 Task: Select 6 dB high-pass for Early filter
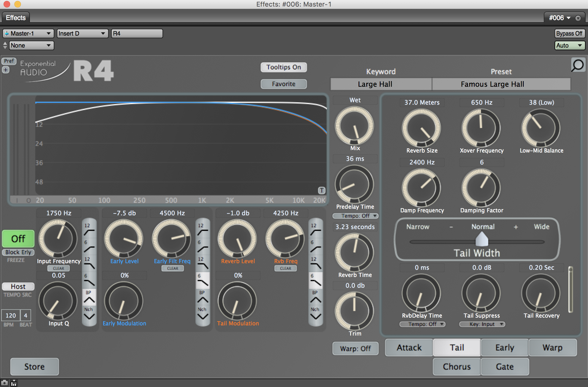[x=203, y=246]
